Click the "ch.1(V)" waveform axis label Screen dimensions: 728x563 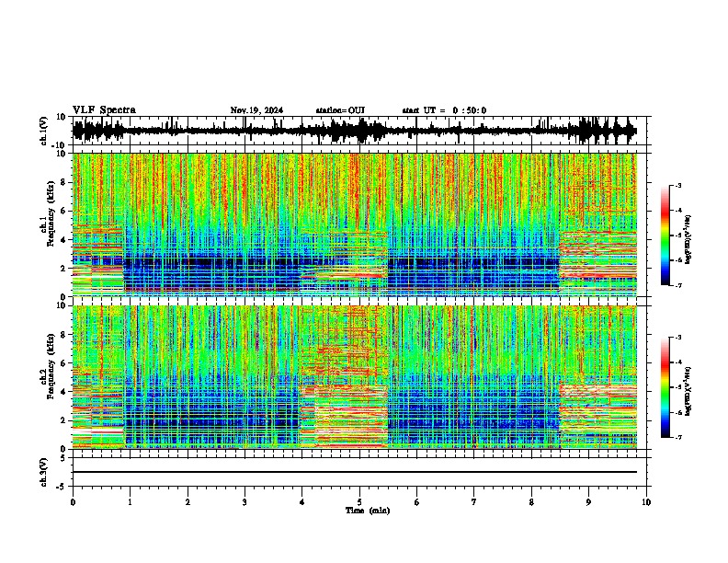(44, 131)
